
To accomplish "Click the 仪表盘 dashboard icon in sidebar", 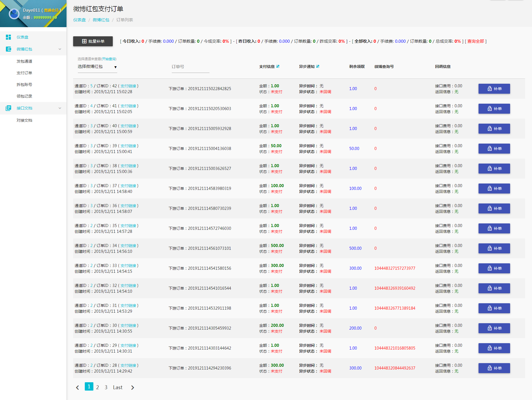I will [x=8, y=37].
